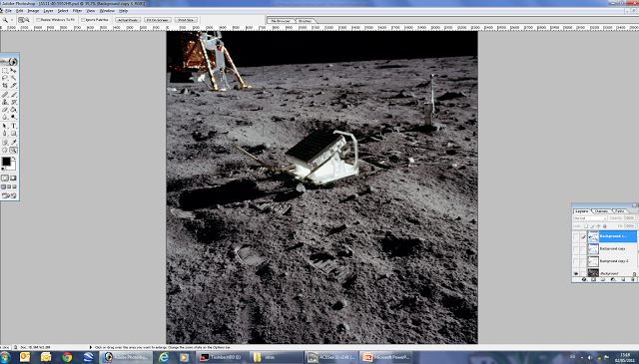Select the Eyedropper tool

(x=13, y=142)
